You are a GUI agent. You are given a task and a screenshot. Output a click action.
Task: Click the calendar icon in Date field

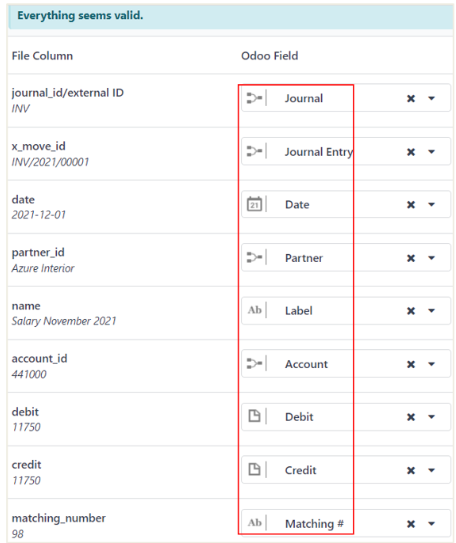pos(254,204)
